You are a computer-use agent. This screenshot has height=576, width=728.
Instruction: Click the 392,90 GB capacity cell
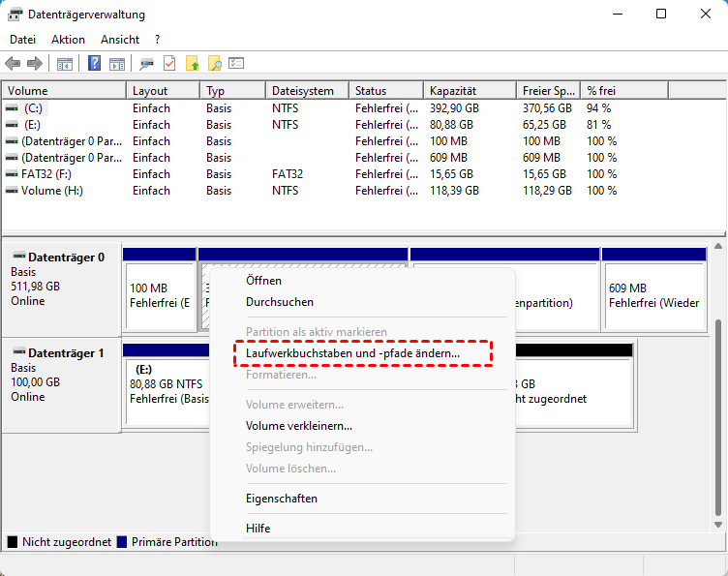tap(454, 108)
